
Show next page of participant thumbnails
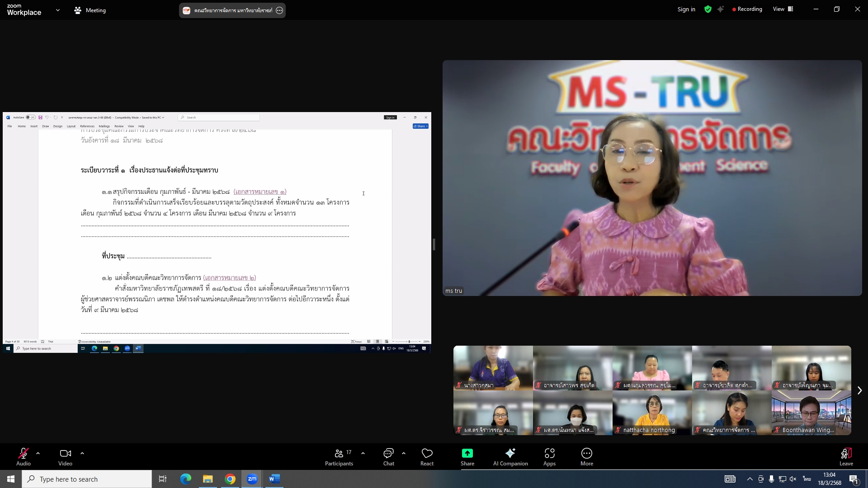coord(859,390)
